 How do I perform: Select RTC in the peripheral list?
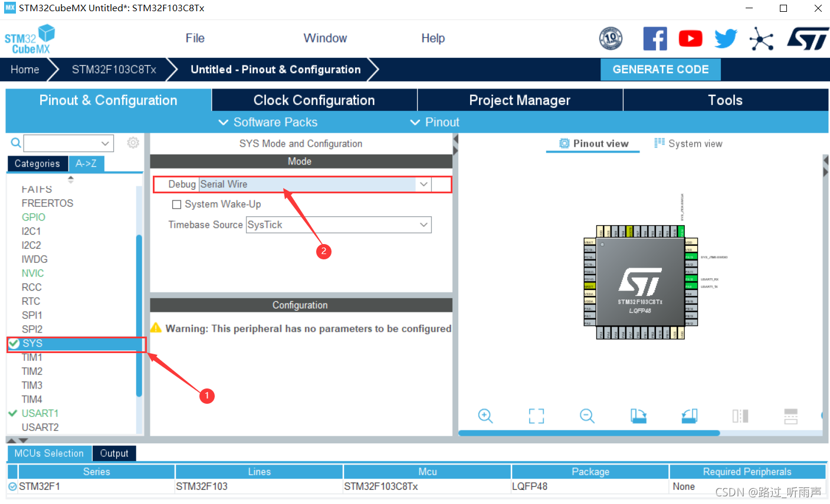[x=31, y=301]
